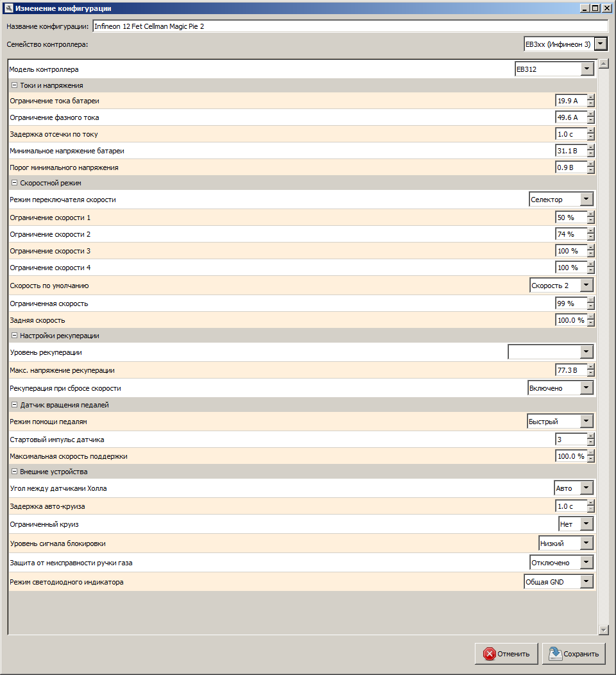Click the Стартовый импульс датчика field
Viewport: 616px width, 675px height.
[571, 440]
